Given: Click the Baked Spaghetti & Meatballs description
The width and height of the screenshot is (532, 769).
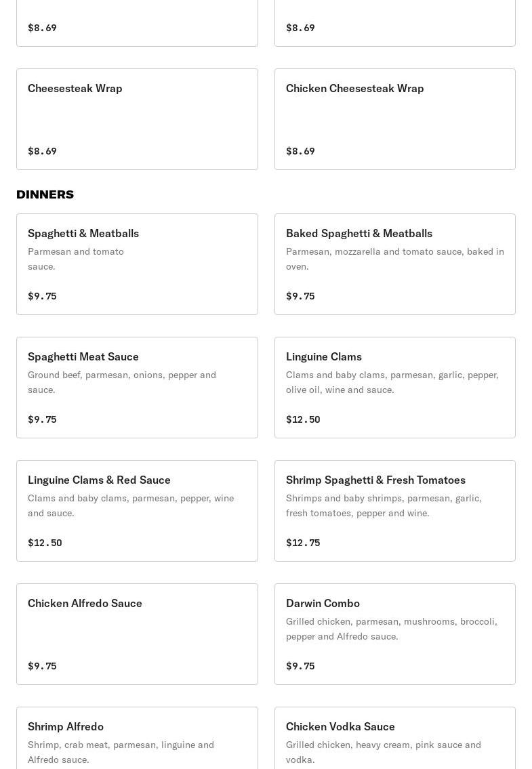Looking at the screenshot, I should 395,259.
